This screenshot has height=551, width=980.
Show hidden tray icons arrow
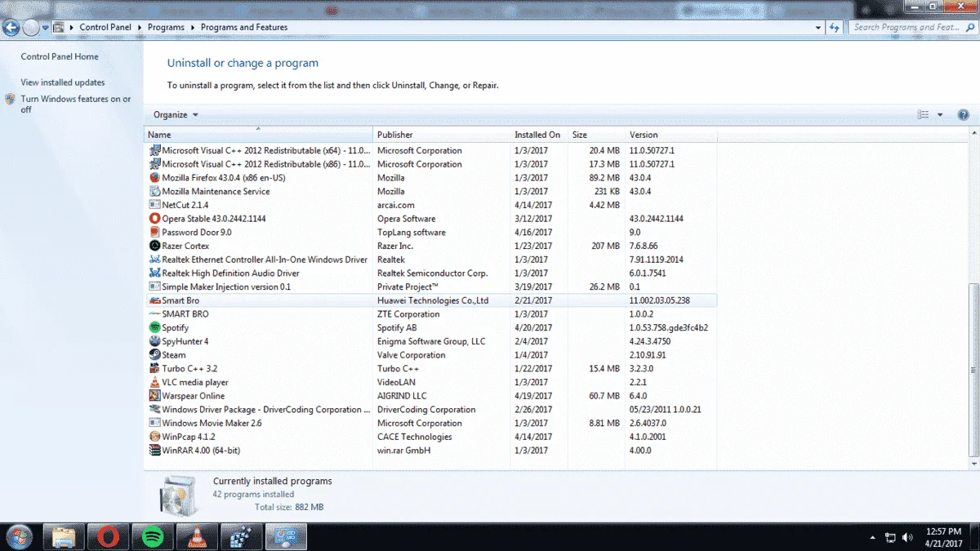(874, 538)
